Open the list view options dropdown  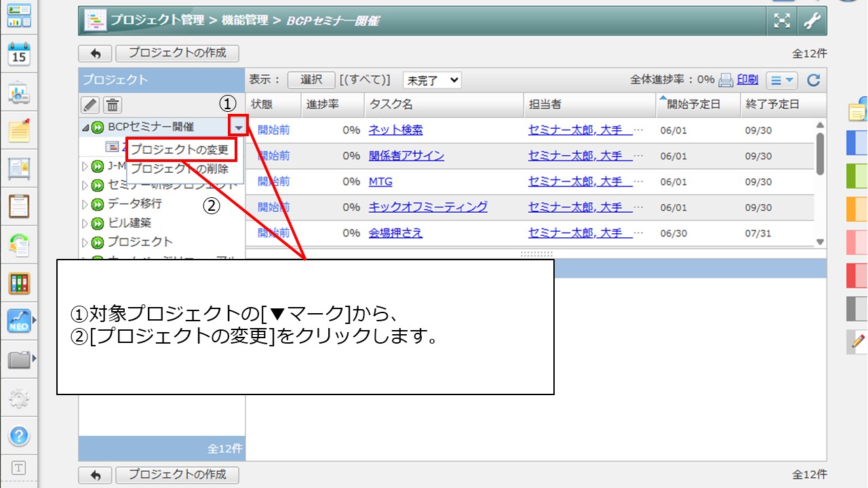click(782, 80)
